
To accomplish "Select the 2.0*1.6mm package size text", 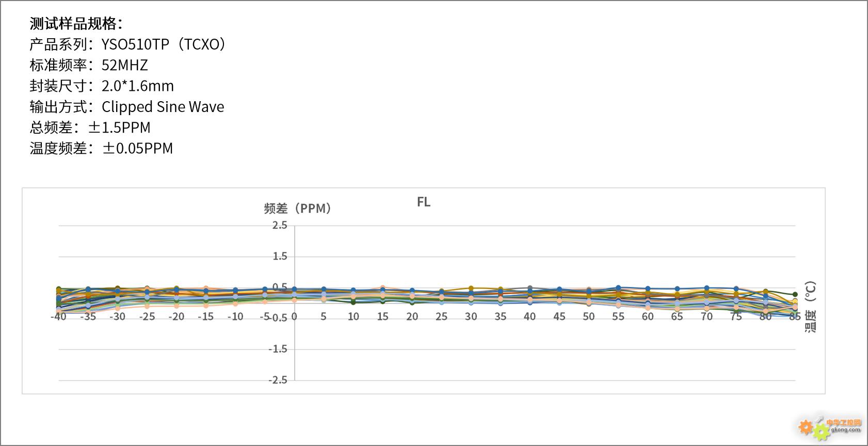I will coord(137,86).
